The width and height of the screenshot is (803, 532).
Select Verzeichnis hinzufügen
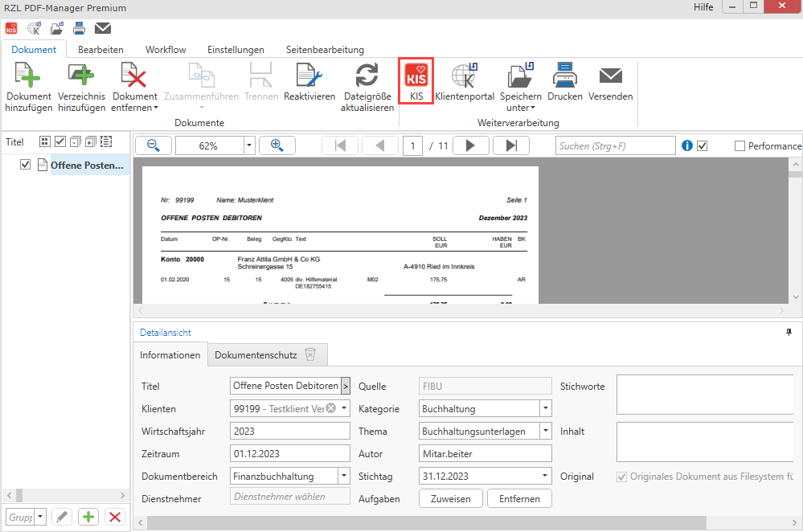(x=81, y=80)
